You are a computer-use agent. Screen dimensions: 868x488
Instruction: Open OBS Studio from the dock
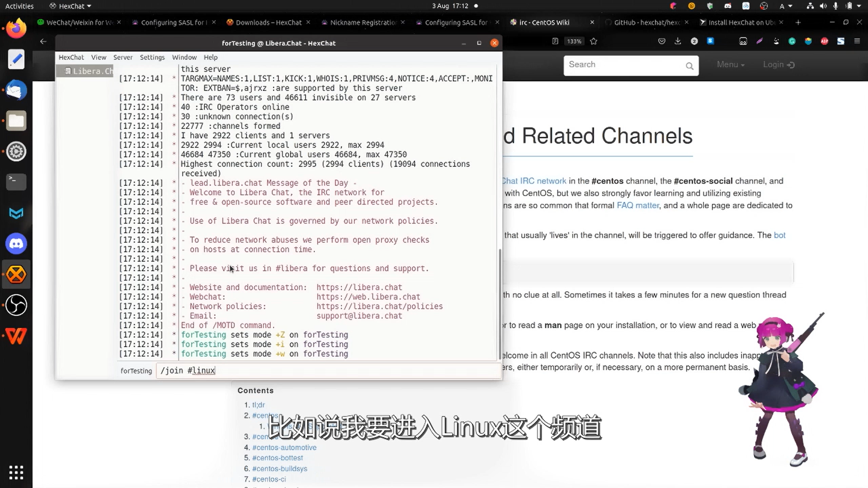(16, 305)
